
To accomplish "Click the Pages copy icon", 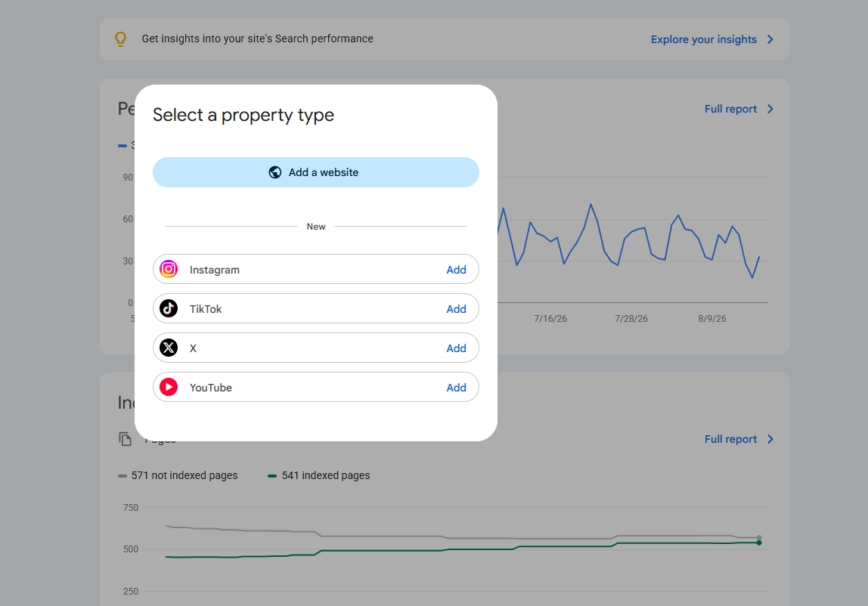I will pyautogui.click(x=125, y=439).
